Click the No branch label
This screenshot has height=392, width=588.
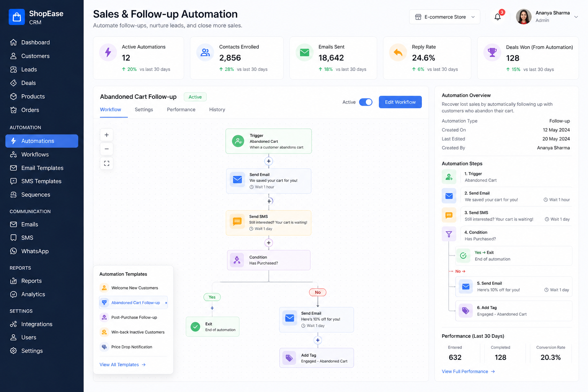pyautogui.click(x=318, y=292)
